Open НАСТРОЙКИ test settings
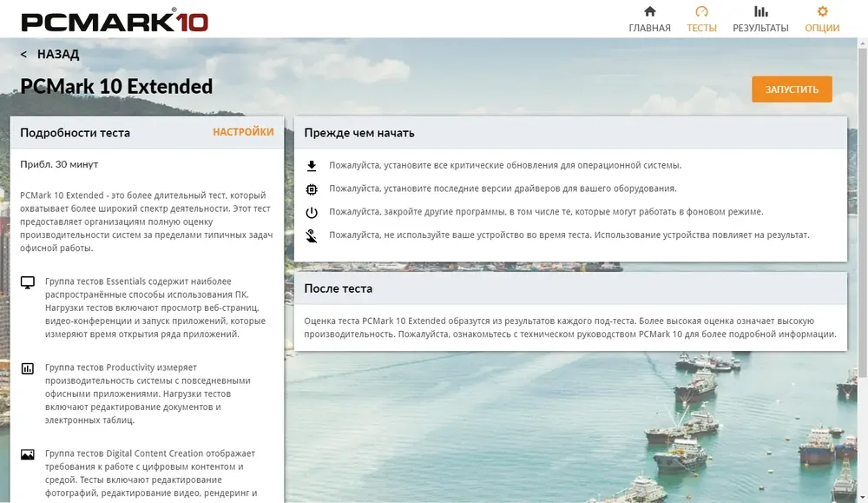This screenshot has width=868, height=503. [x=243, y=132]
